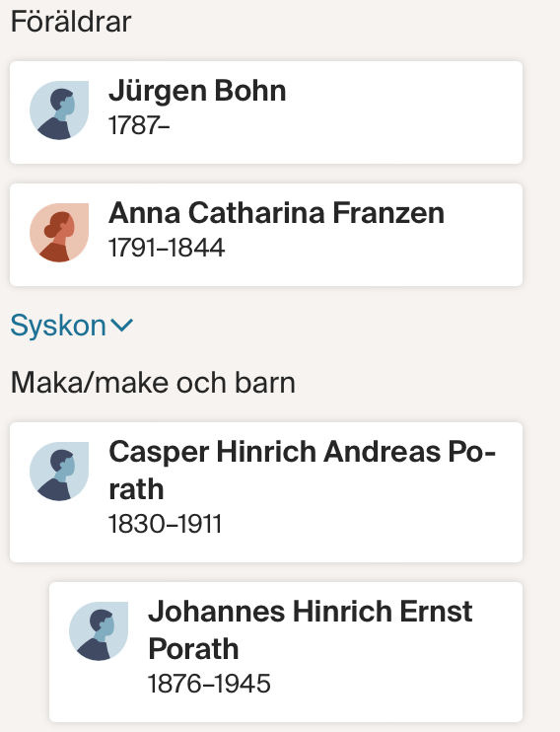Select the 1876–1945 dates on Johannes' card

(209, 684)
